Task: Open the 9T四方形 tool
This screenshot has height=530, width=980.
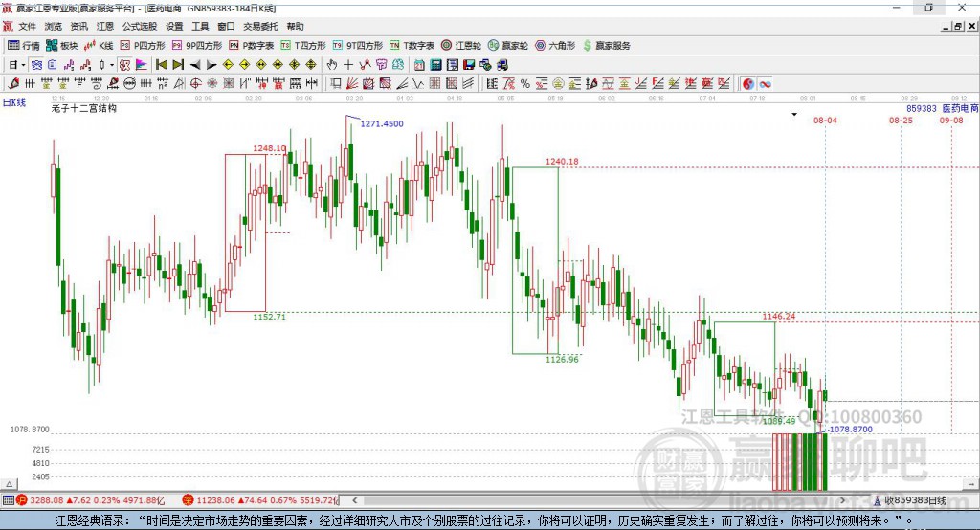Action: click(358, 46)
